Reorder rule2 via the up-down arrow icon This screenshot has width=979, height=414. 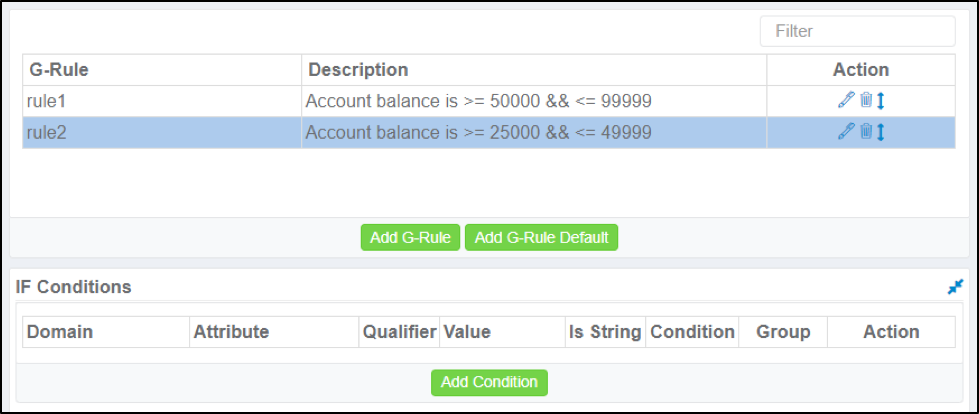click(880, 132)
